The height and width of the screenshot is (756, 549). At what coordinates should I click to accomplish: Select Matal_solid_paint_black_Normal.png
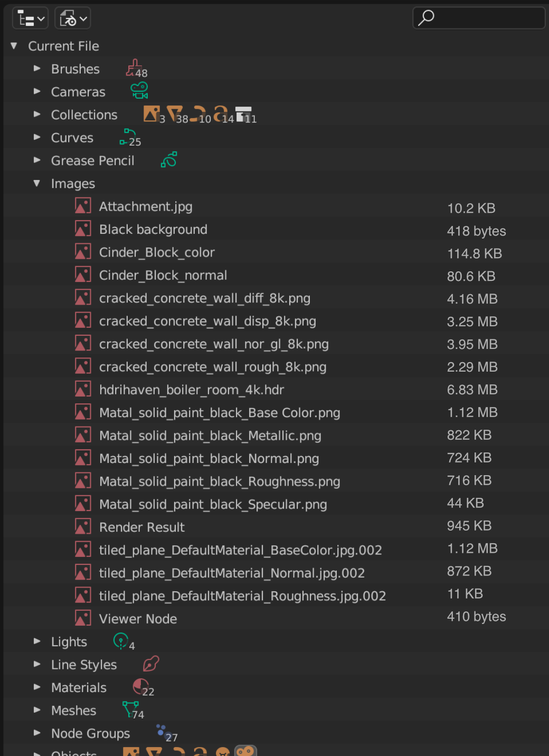209,459
